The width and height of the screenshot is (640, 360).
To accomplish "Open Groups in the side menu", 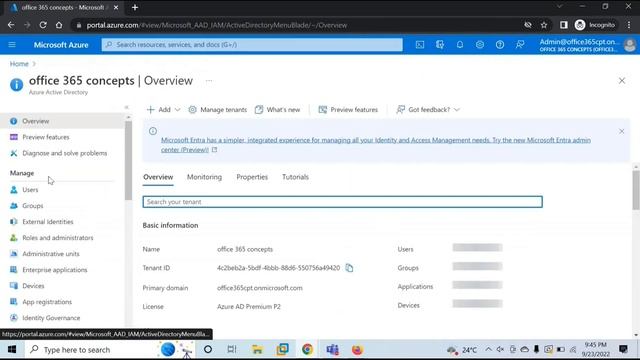I will click(33, 206).
